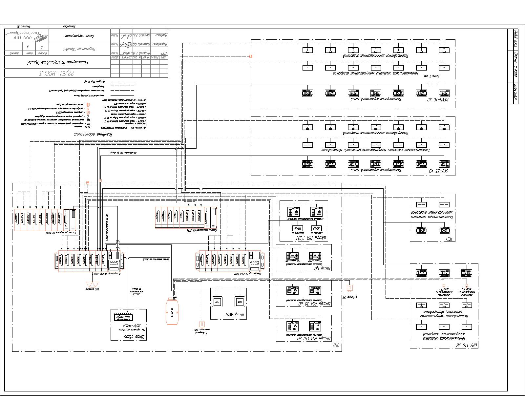Click the orange connector on the КРУН-10 кВ border
Viewport: 525px width, 420px height.
coord(251,56)
